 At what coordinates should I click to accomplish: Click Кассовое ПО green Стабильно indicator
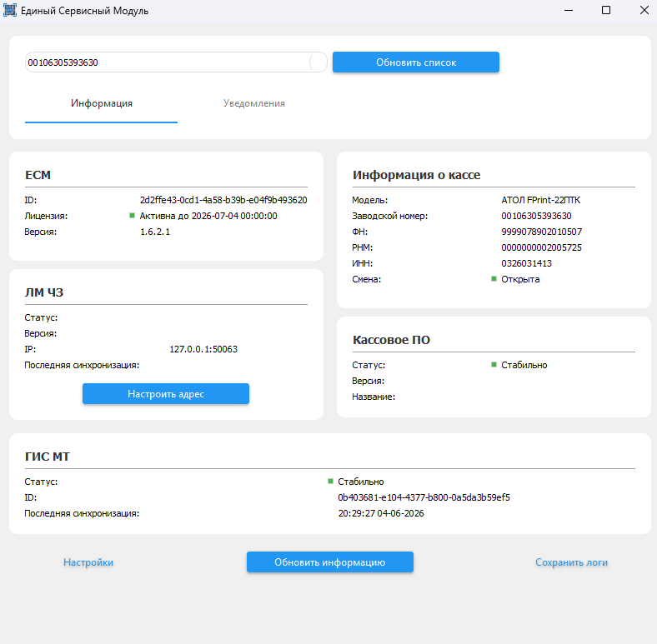point(494,365)
